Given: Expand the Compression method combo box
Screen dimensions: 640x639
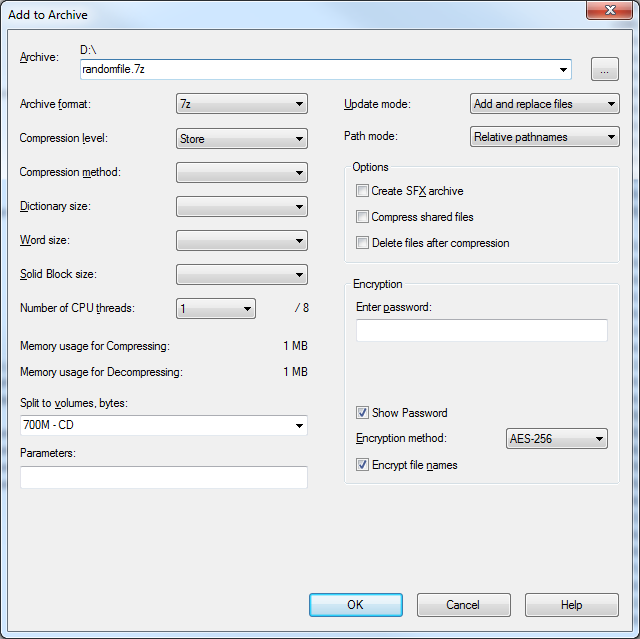Looking at the screenshot, I should point(242,173).
